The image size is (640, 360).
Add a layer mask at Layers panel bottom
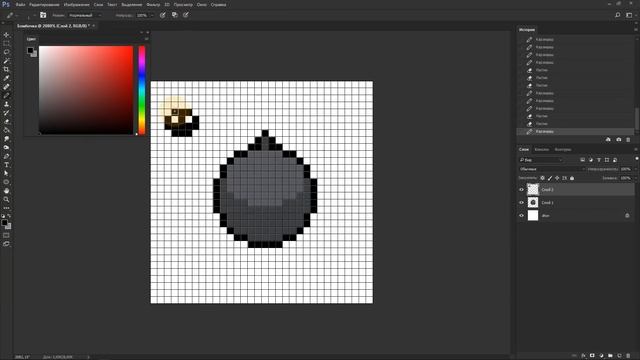[592, 356]
